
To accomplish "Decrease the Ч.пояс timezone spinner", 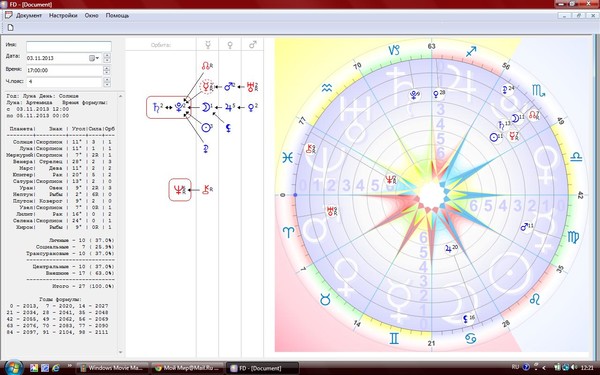I will [x=107, y=84].
